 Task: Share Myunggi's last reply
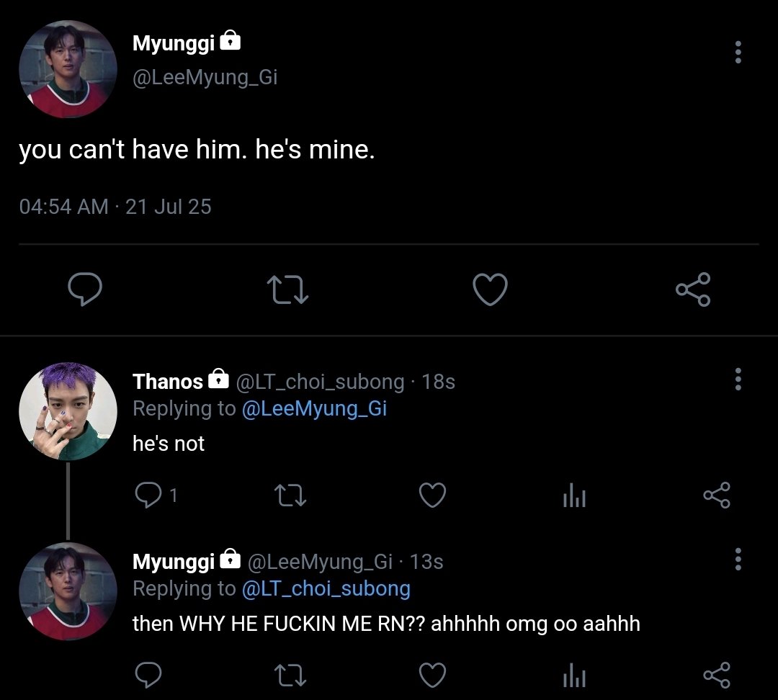[717, 675]
